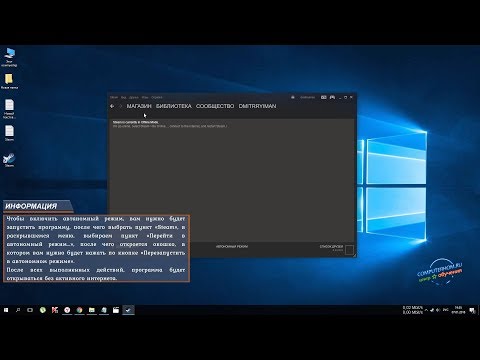Screen dimensions: 480x360
Task: Go back using Steam's back arrow
Action: click(112, 106)
